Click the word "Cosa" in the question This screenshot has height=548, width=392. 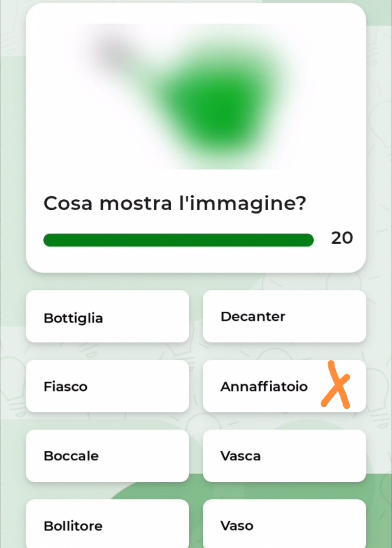[x=68, y=203]
